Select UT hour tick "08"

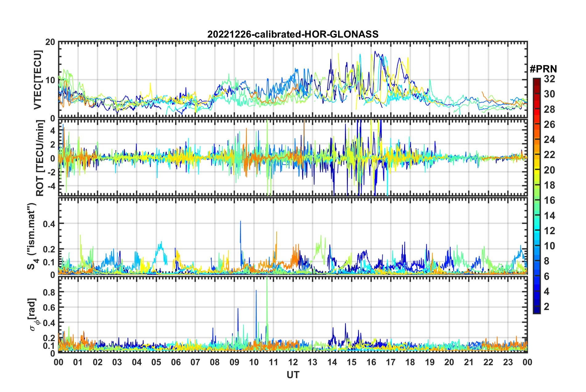[x=215, y=362]
